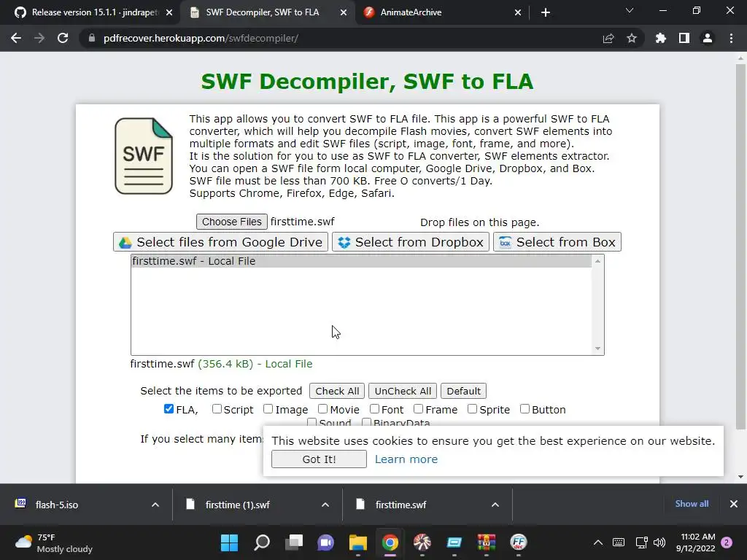Enable the Frame checkbox
The height and width of the screenshot is (560, 747).
[x=418, y=409]
